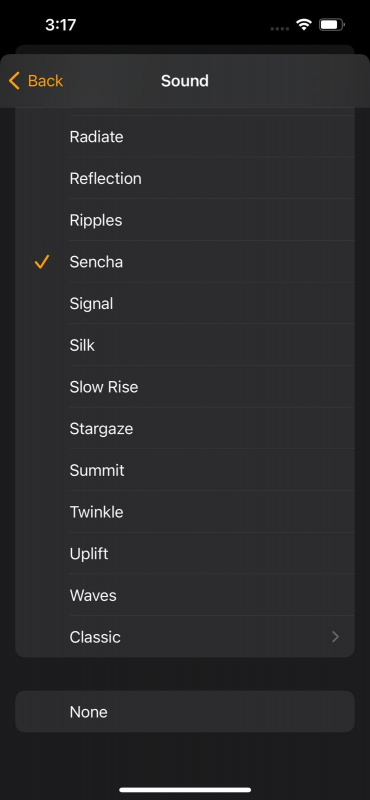
Task: Tap the home indicator bar
Action: [185, 790]
